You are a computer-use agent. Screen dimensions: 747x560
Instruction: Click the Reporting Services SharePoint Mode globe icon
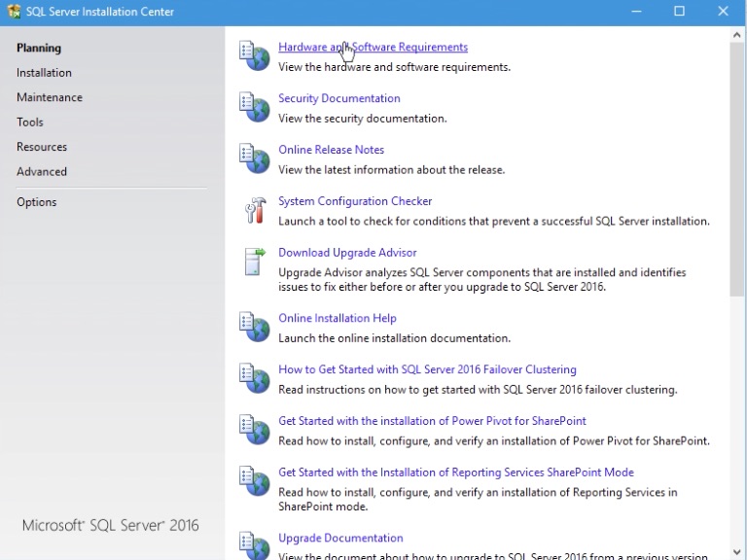(255, 481)
